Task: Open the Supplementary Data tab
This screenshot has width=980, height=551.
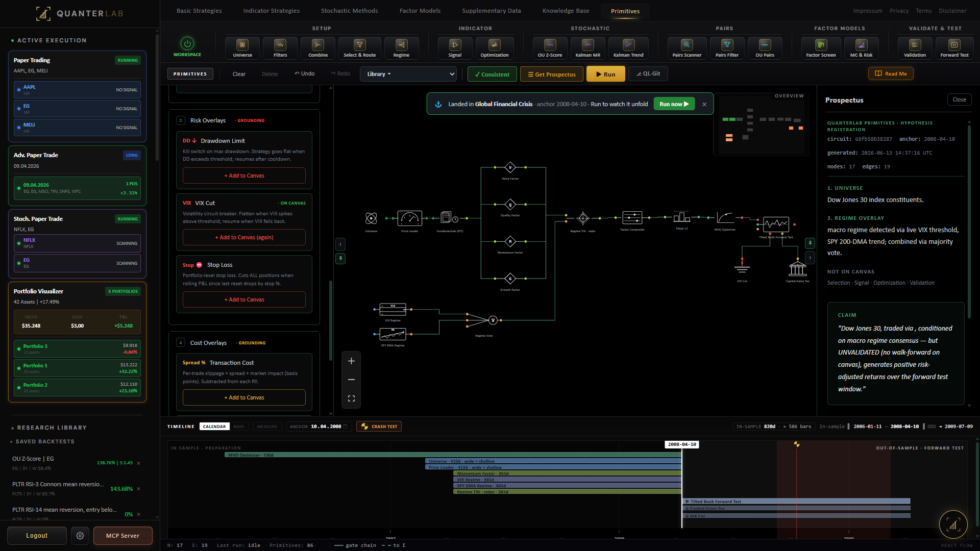Action: 492,11
